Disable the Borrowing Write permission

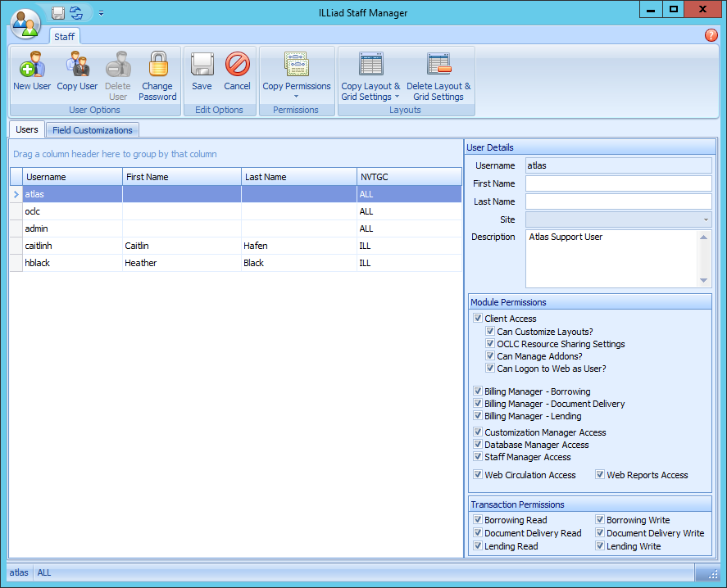coord(600,520)
